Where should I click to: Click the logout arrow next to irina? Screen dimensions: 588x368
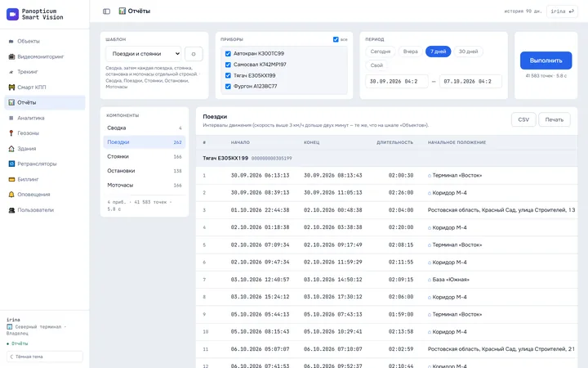pos(571,11)
